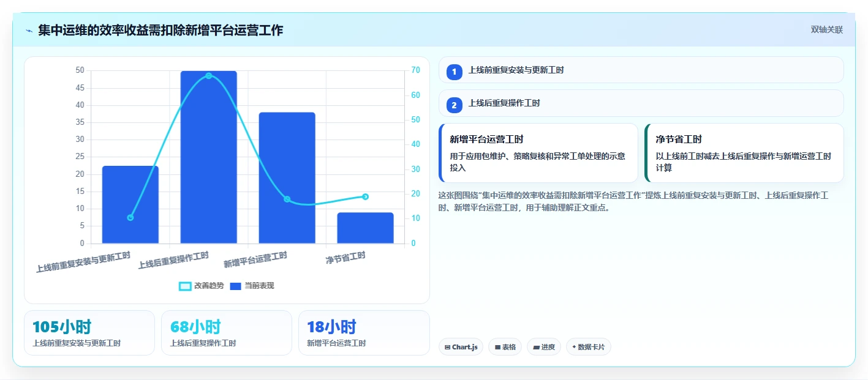Toggle the 当前表现 legend entry
The image size is (868, 380).
tap(251, 286)
